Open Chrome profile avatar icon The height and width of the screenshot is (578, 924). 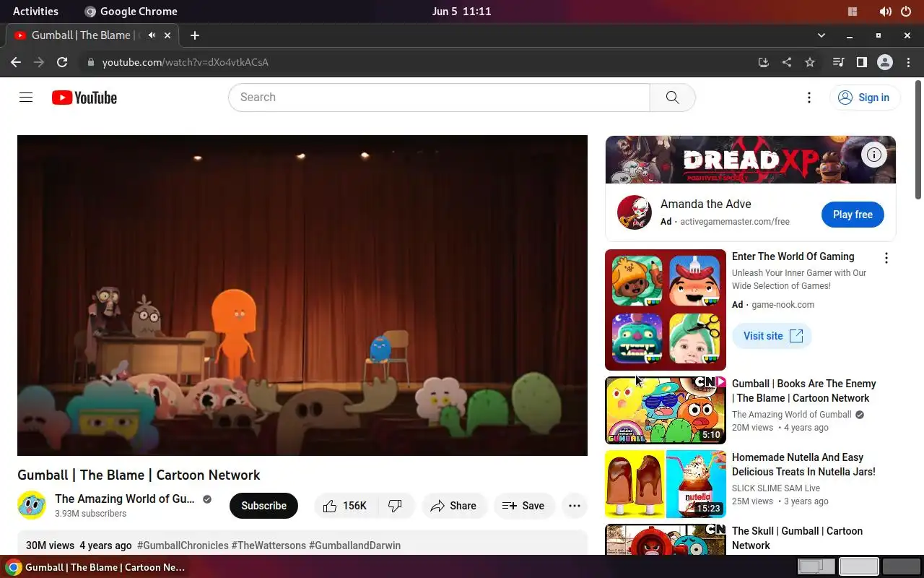coord(885,62)
